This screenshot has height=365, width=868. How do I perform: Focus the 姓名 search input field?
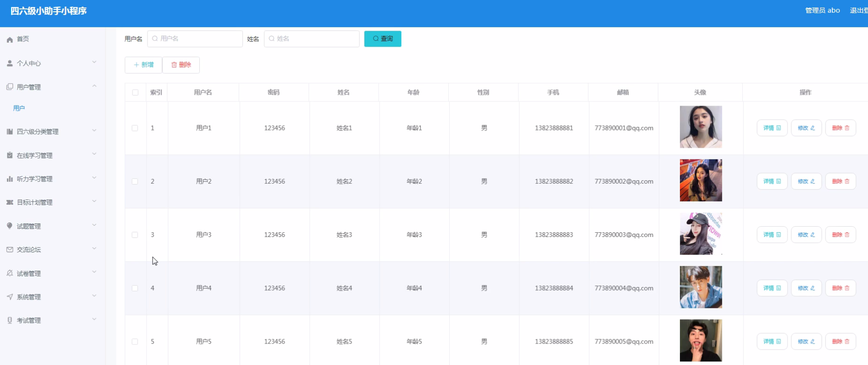pyautogui.click(x=312, y=39)
